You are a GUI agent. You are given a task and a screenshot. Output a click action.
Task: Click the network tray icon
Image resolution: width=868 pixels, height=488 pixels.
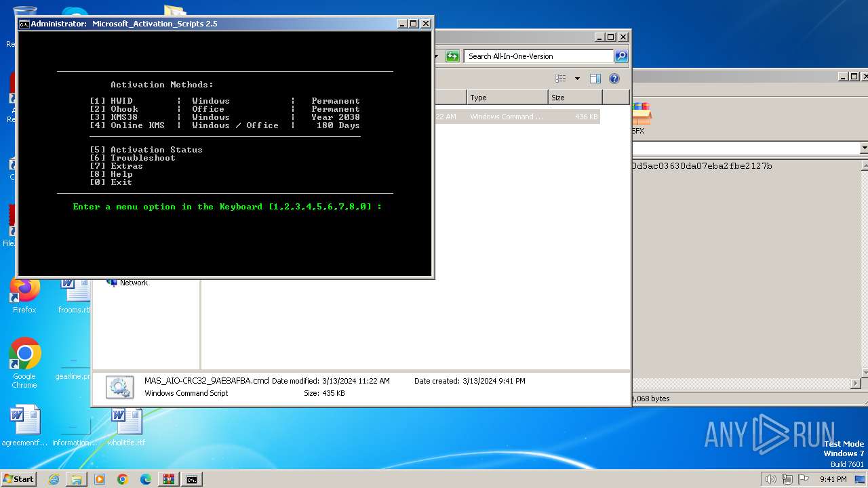coord(787,479)
